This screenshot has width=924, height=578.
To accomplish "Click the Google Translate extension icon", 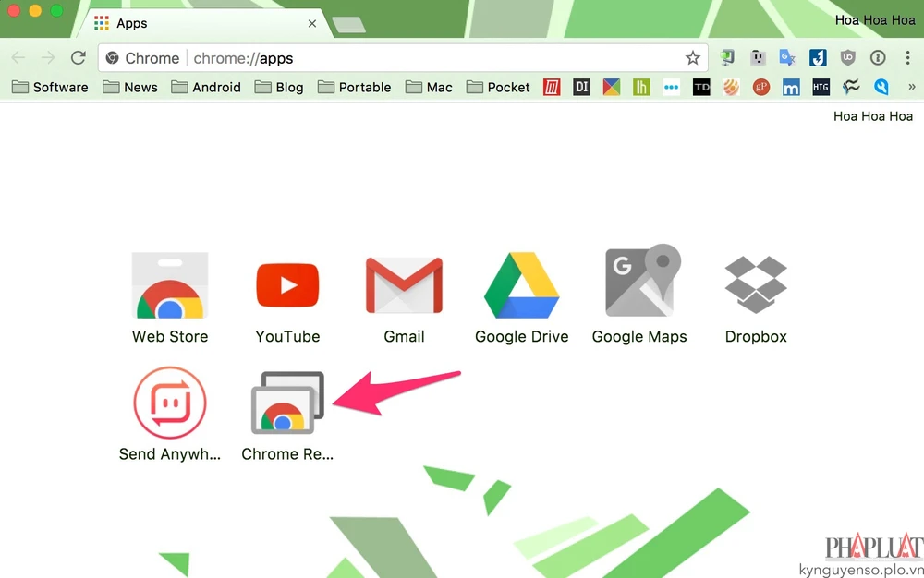I will point(787,58).
